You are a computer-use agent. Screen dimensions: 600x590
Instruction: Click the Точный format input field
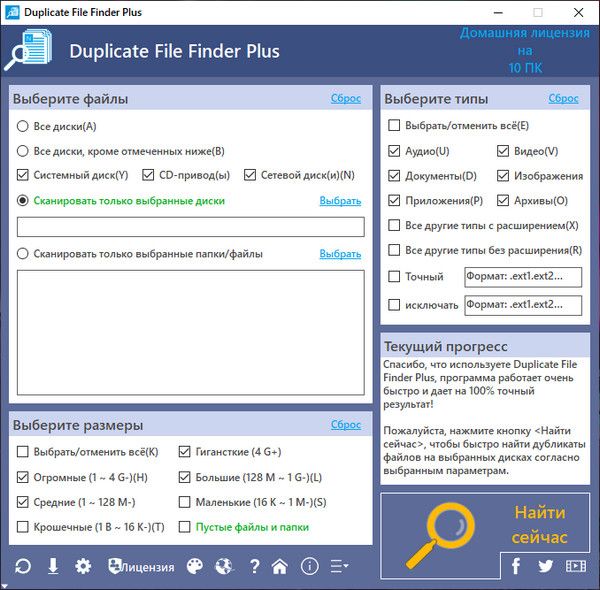(x=523, y=276)
